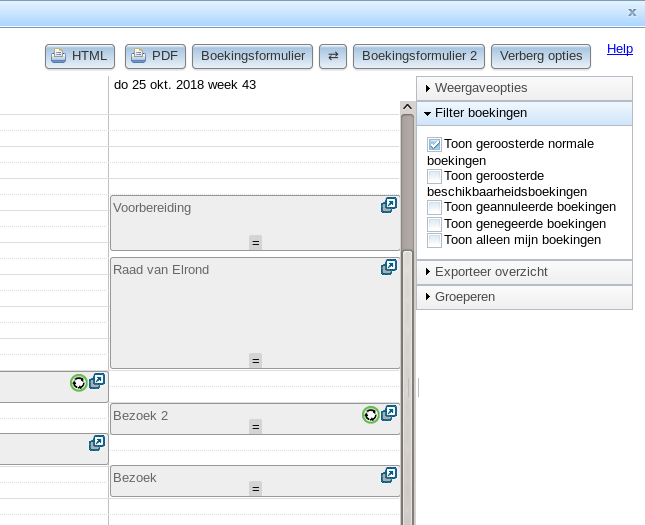
Task: Open popup icon on Voorbereiding booking
Action: pyautogui.click(x=389, y=205)
